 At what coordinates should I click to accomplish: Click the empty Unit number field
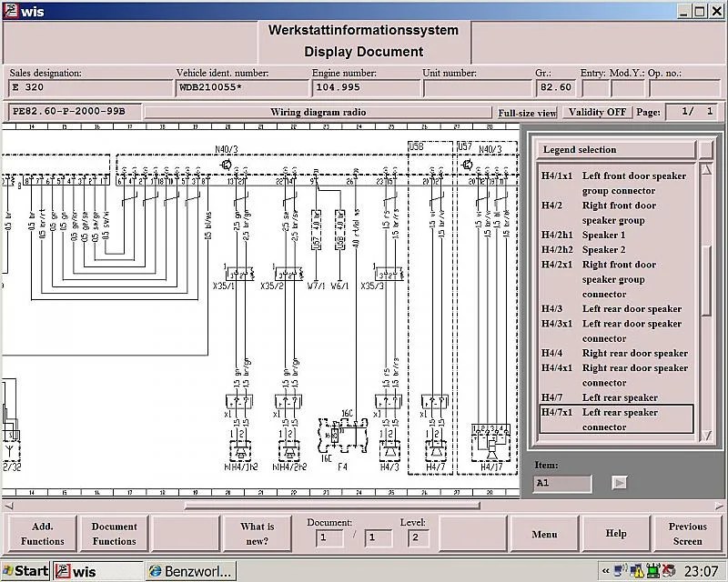(x=477, y=87)
